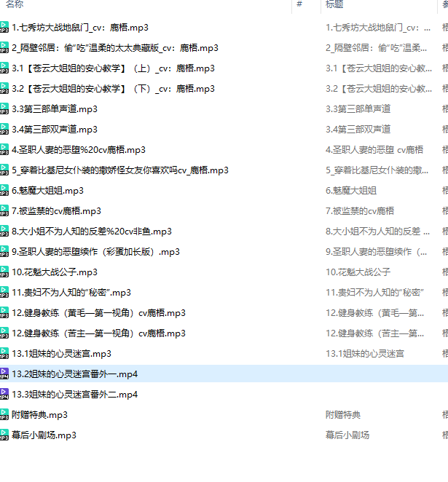This screenshot has width=448, height=482.
Task: Select file name 2_隔壁邻居：偷"吃"温柔的太太典藏版
Action: coord(115,48)
